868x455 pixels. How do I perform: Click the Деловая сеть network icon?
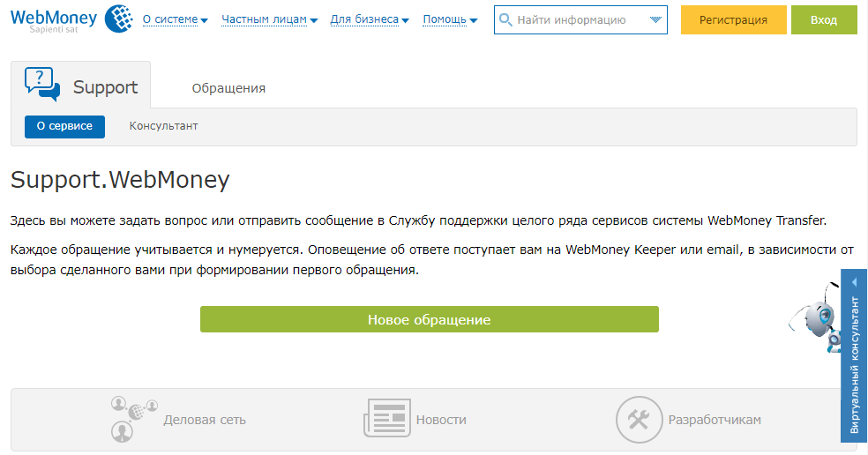[134, 419]
